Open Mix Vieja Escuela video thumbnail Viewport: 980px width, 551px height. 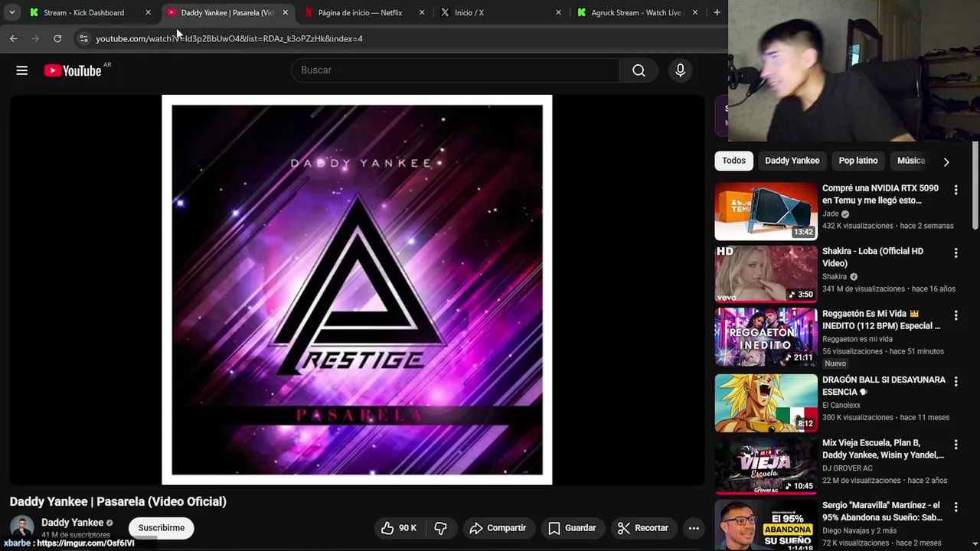click(x=766, y=466)
